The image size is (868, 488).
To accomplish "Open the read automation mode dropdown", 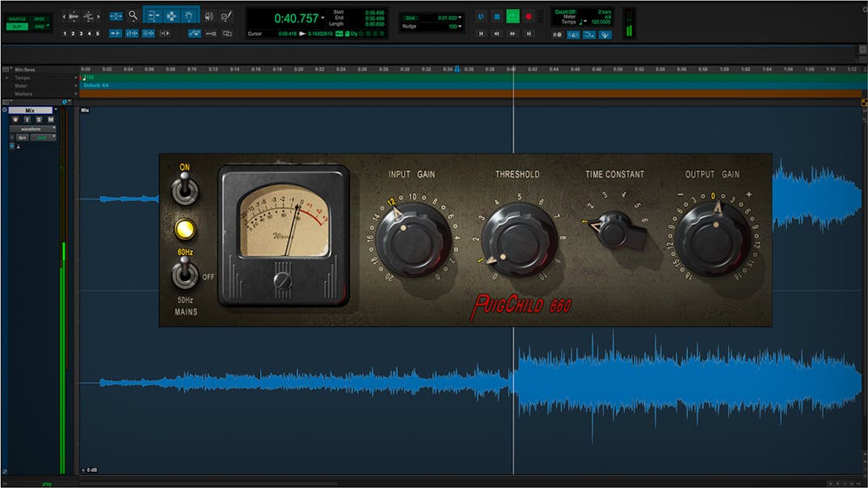I will pos(44,137).
